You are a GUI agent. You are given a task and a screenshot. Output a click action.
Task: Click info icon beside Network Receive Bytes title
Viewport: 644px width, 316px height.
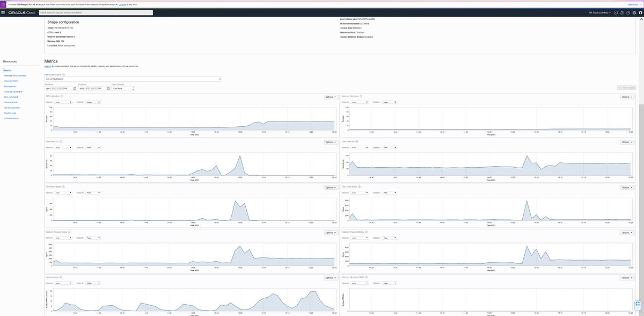pyautogui.click(x=69, y=232)
